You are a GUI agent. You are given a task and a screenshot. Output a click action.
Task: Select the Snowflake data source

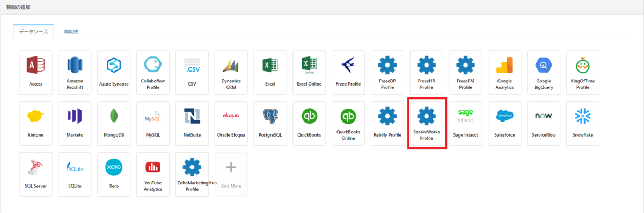tap(583, 123)
